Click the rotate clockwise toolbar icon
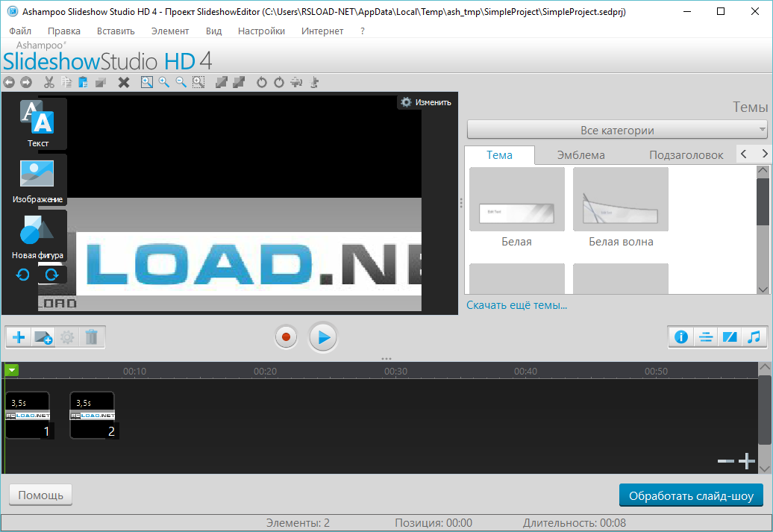Screen dimensions: 773x532 point(279,82)
